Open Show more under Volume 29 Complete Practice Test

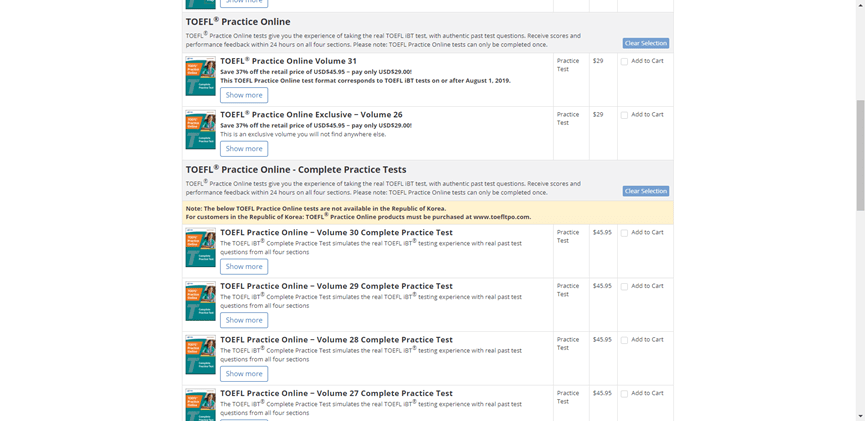[x=244, y=320]
